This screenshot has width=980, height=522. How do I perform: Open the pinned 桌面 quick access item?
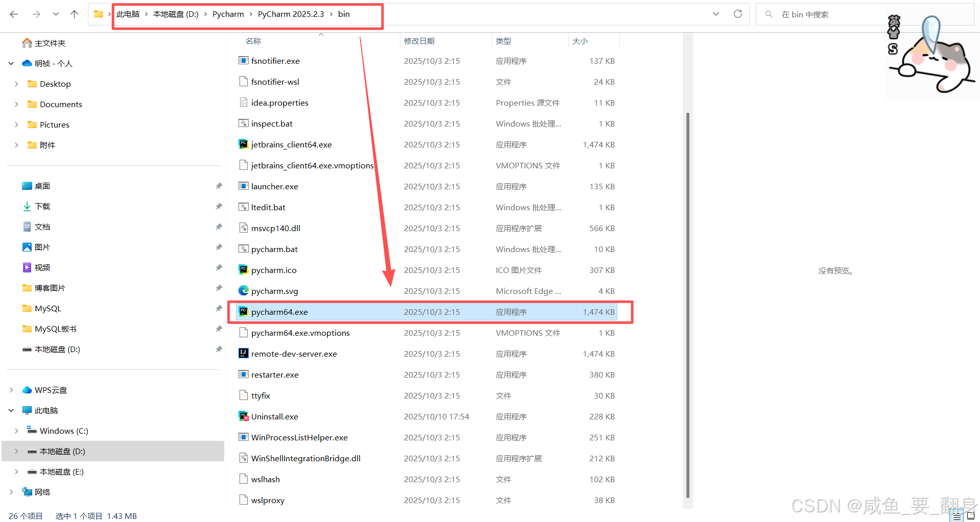pyautogui.click(x=42, y=186)
